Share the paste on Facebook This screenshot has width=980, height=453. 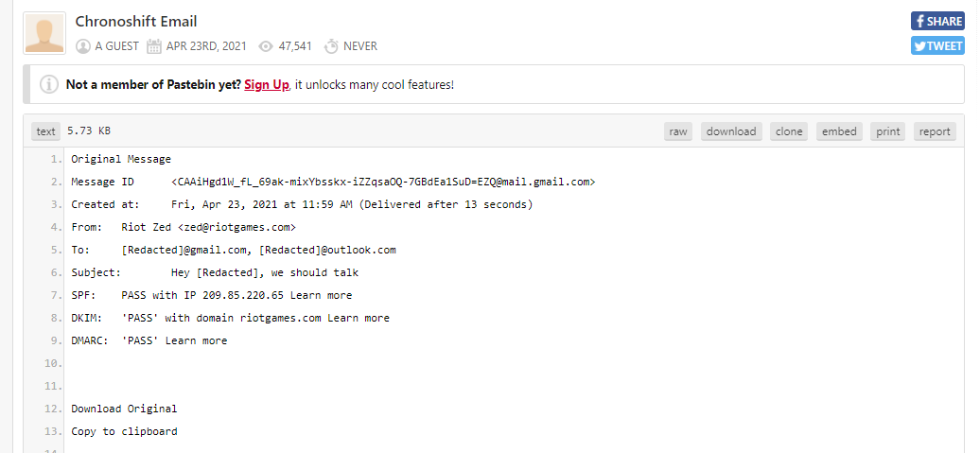[937, 21]
